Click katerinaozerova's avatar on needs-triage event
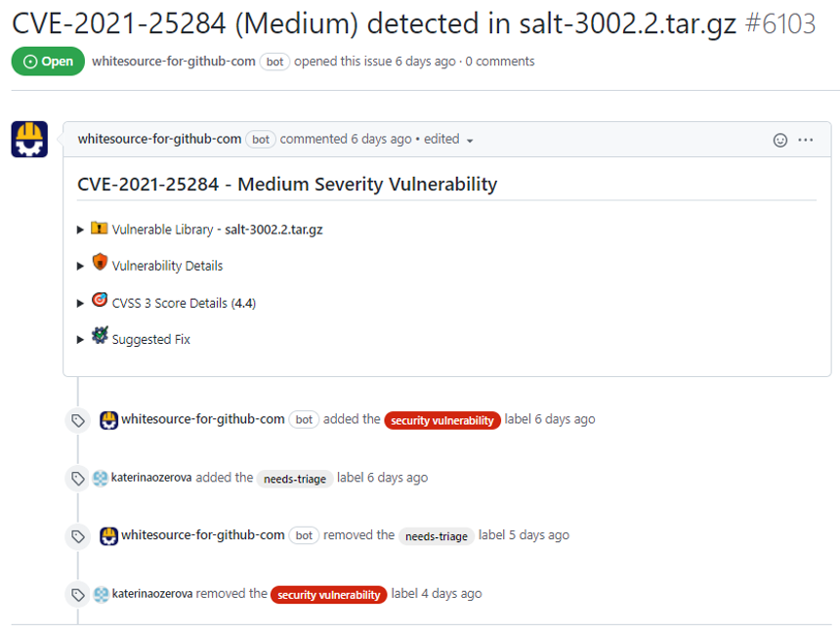 pos(100,478)
